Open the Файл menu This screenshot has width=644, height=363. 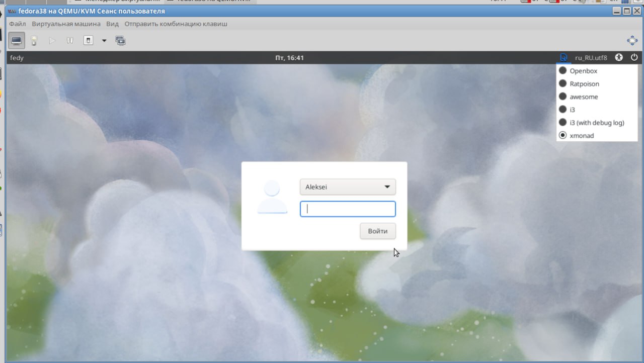(x=17, y=24)
